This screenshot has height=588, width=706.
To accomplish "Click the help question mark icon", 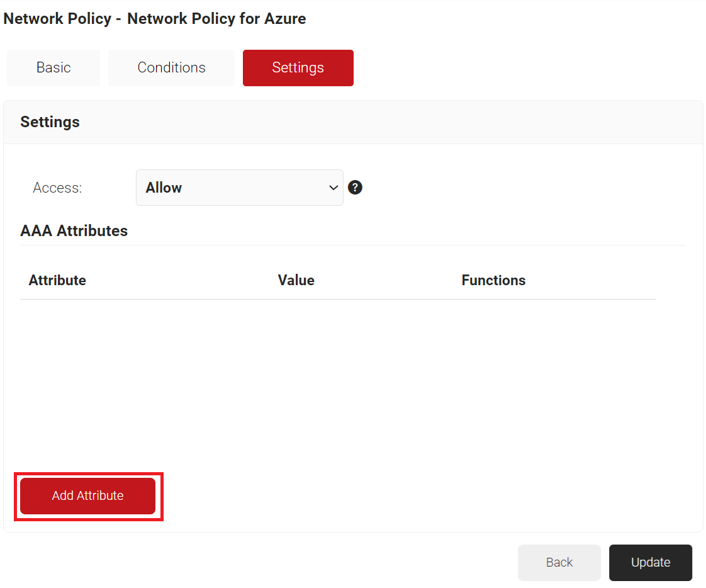I will click(355, 188).
